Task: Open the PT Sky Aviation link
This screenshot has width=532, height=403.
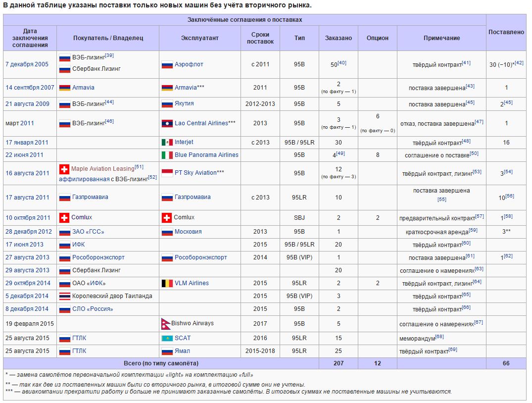Action: pyautogui.click(x=195, y=172)
